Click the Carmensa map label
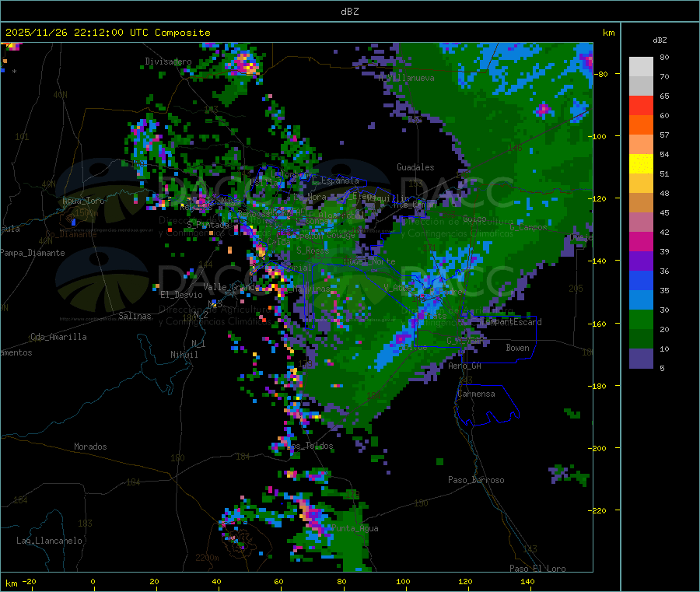 point(476,394)
